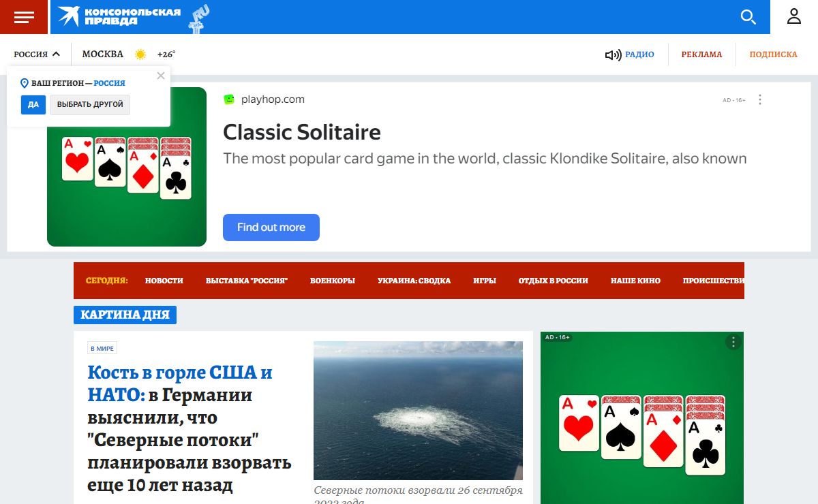Screen dimensions: 818x504
Task: Expand the Россия region selector
Action: click(x=37, y=54)
